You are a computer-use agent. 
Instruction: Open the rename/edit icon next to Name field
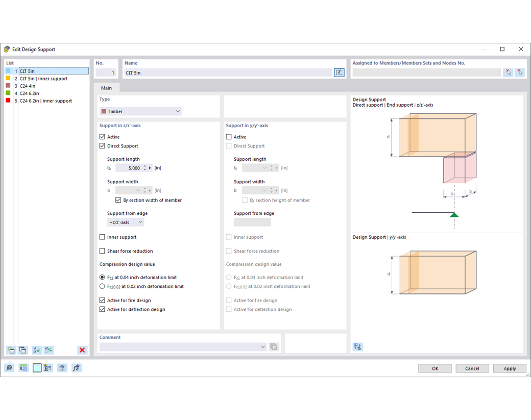[339, 72]
